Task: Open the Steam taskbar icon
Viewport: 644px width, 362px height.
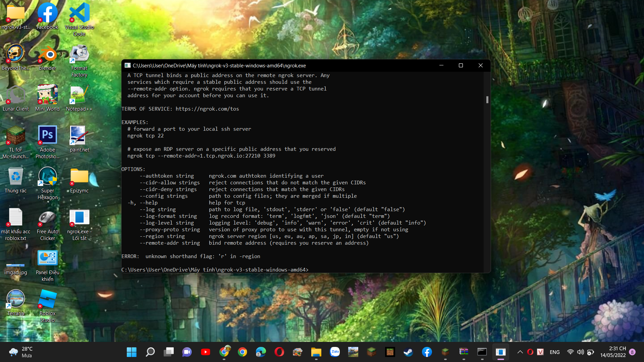Action: tap(408, 352)
